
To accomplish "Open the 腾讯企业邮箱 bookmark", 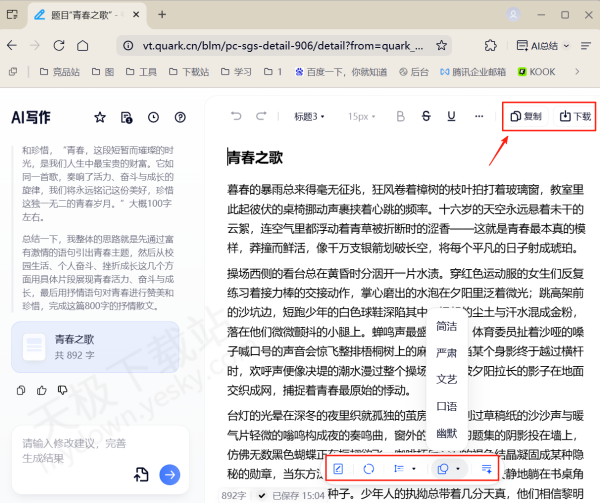I will tap(473, 72).
